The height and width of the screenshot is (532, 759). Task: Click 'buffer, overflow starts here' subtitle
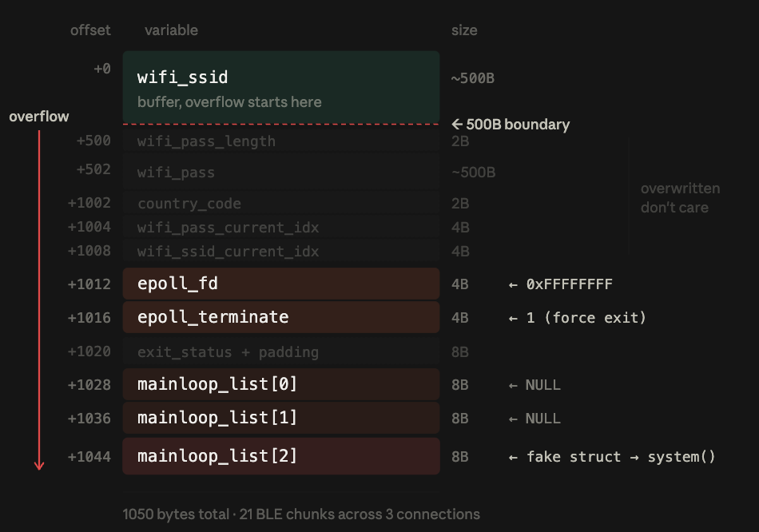coord(229,102)
